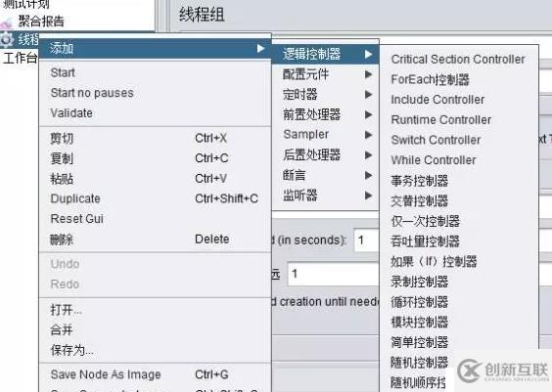Click Save Node As Image
Image resolution: width=552 pixels, height=392 pixels.
pos(155,374)
